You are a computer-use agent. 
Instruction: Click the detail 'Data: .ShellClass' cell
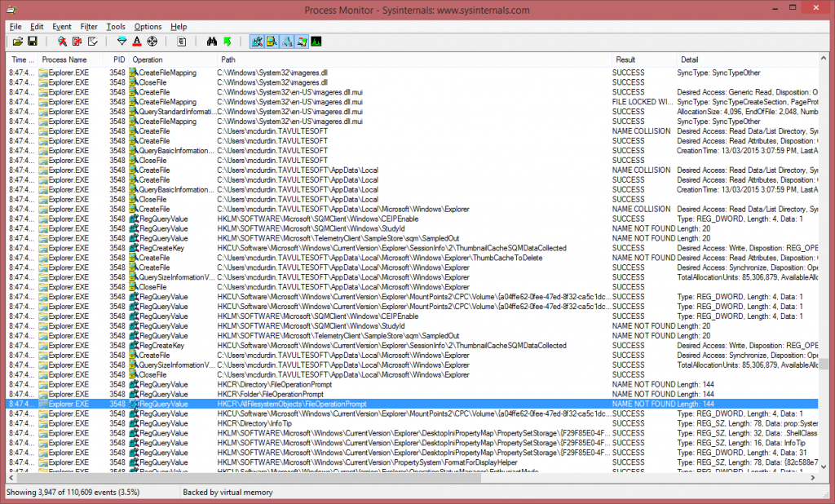pos(747,433)
